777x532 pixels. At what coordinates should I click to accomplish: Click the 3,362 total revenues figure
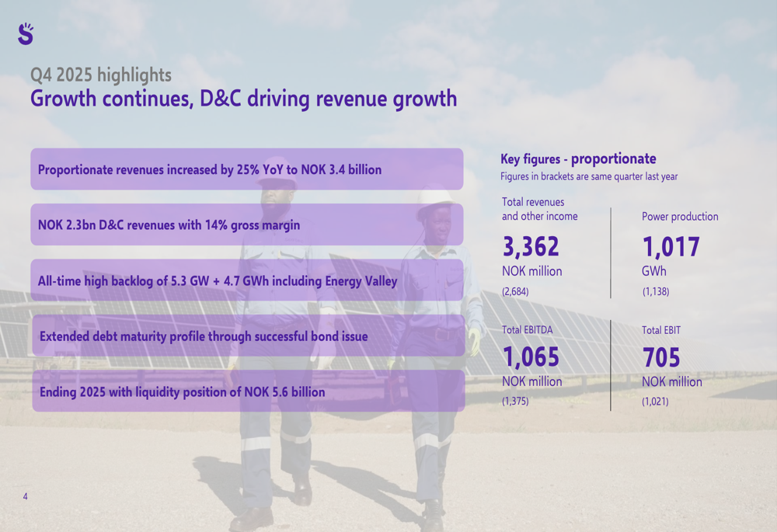531,247
